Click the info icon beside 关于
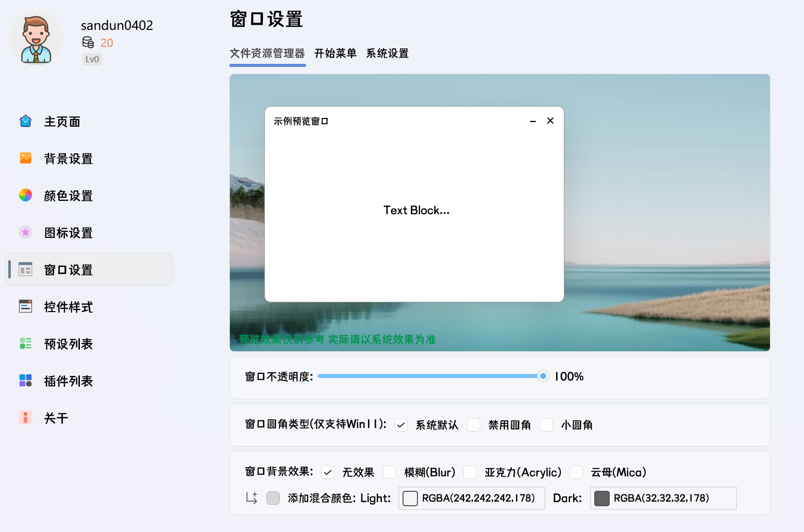 pyautogui.click(x=25, y=418)
